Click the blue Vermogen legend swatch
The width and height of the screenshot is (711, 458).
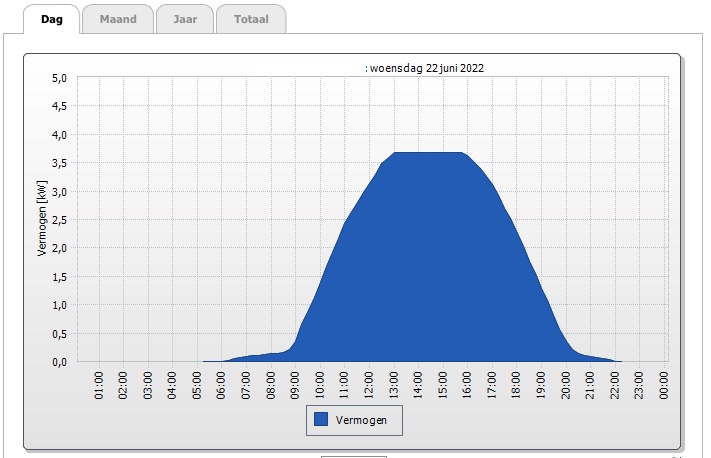click(321, 421)
